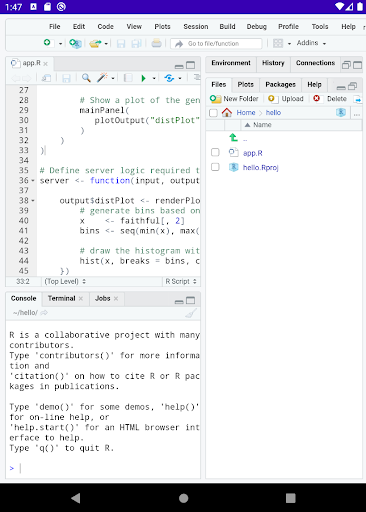Screen dimensions: 366x512
Task: Open the Edit menu
Action: 79,27
